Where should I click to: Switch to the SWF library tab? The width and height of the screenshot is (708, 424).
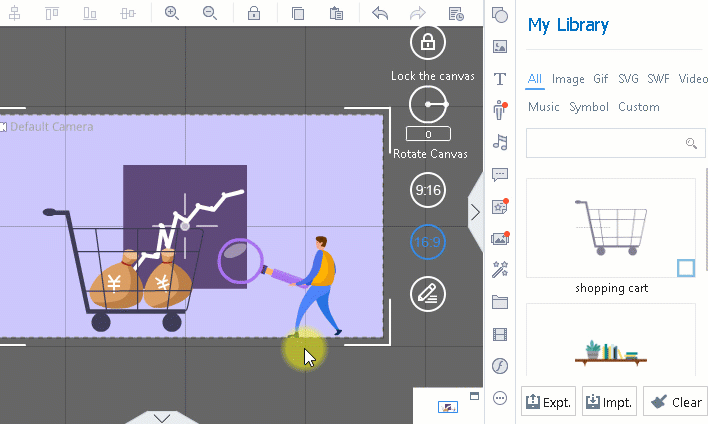658,79
